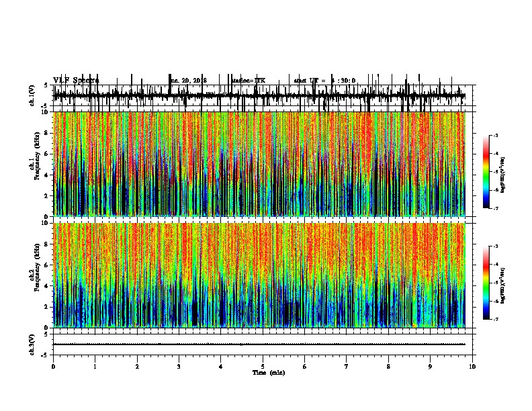Screen dimensions: 532x411
Task: Click the ch.2 colorbar log(PSD) label
Action: point(503,286)
